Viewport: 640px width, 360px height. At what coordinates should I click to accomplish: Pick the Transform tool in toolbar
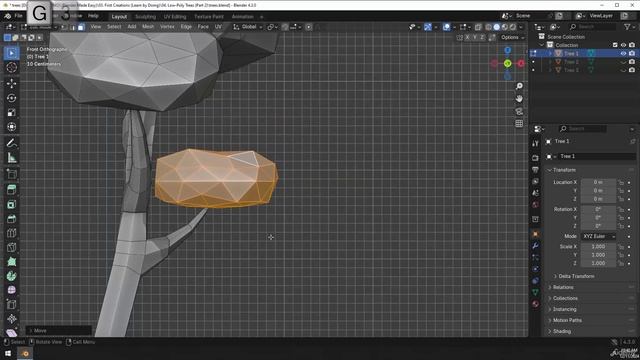pyautogui.click(x=11, y=127)
